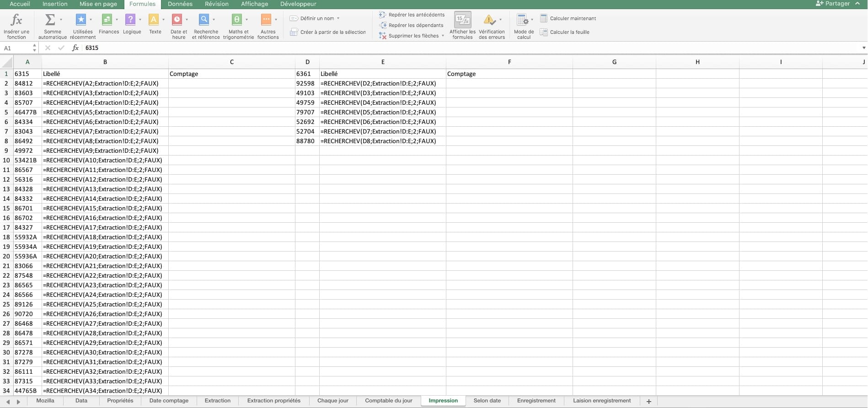
Task: Open Maths et trigonométrie functions
Action: [x=236, y=20]
